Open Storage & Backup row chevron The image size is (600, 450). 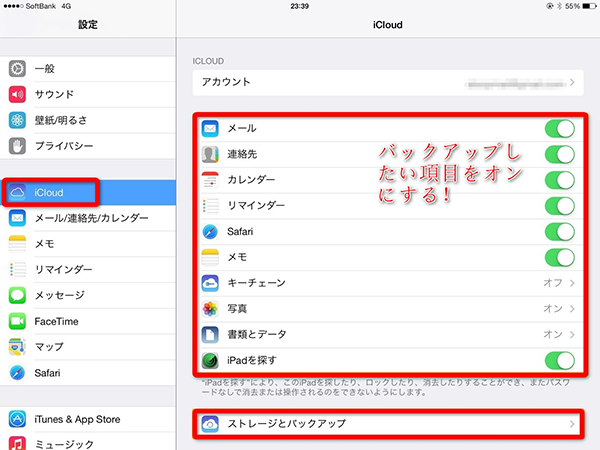click(x=572, y=424)
